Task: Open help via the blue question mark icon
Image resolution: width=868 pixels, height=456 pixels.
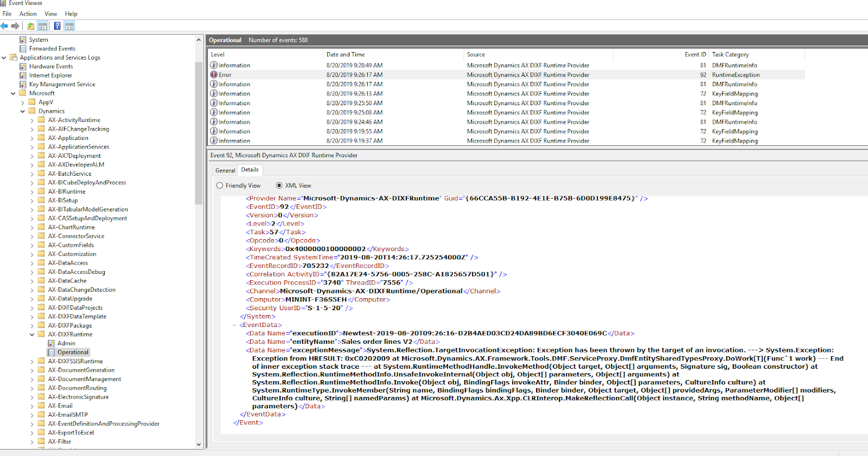Action: tap(57, 26)
